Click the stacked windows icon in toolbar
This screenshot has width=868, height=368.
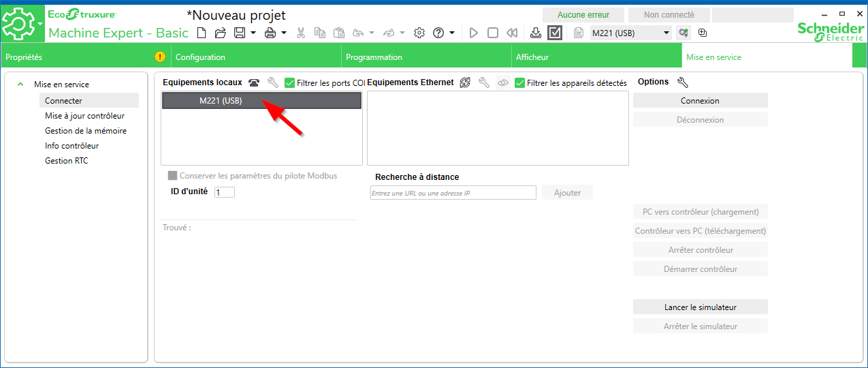click(x=703, y=33)
